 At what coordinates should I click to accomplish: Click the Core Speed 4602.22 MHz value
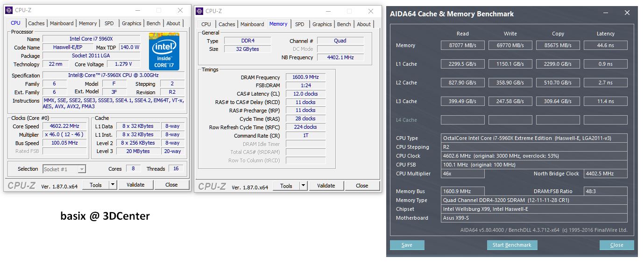point(65,126)
